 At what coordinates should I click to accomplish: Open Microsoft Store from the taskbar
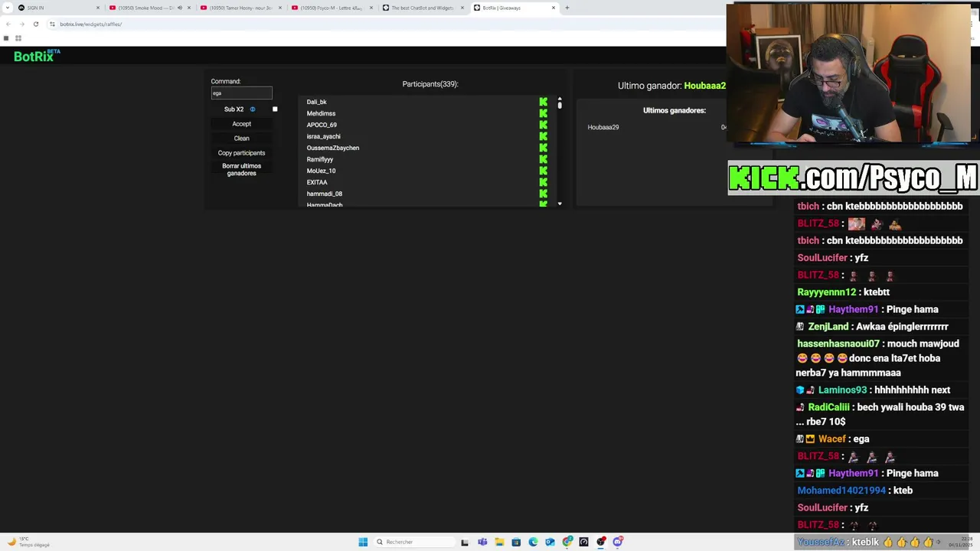click(x=516, y=542)
